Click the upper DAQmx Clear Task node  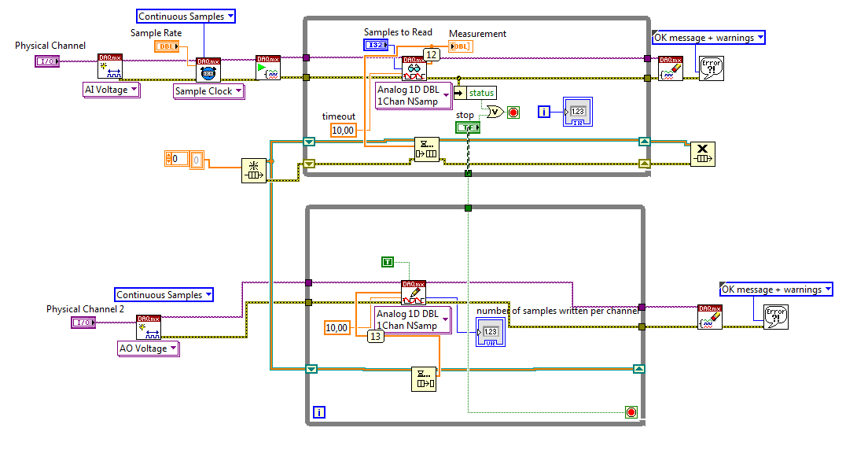pyautogui.click(x=671, y=68)
